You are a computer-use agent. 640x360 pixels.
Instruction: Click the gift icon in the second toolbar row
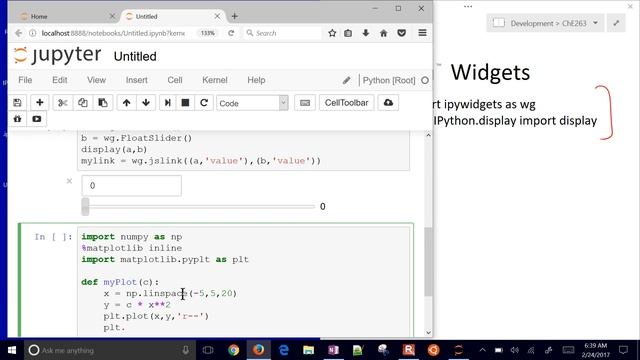click(17, 119)
